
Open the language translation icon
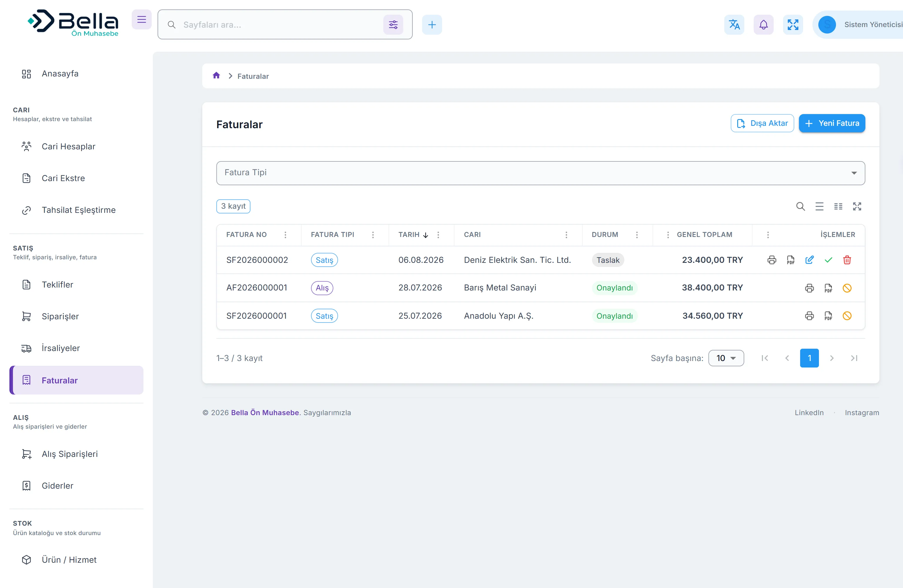pyautogui.click(x=734, y=25)
